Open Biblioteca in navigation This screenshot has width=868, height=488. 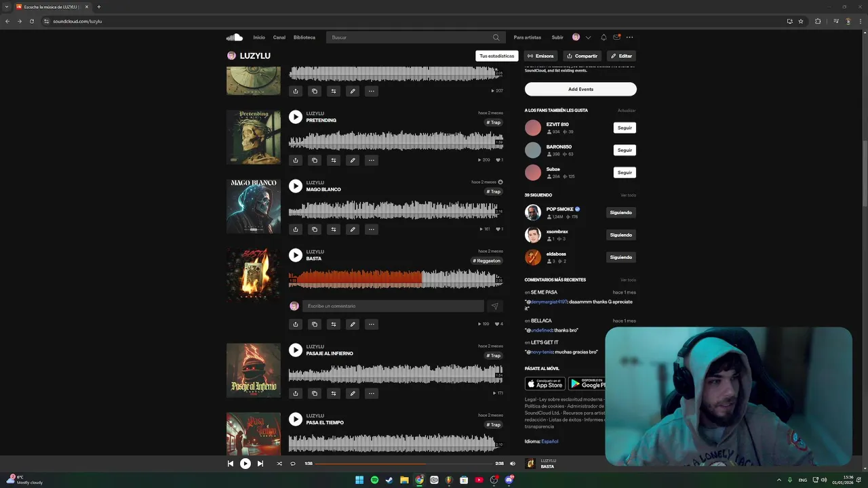[x=304, y=37]
